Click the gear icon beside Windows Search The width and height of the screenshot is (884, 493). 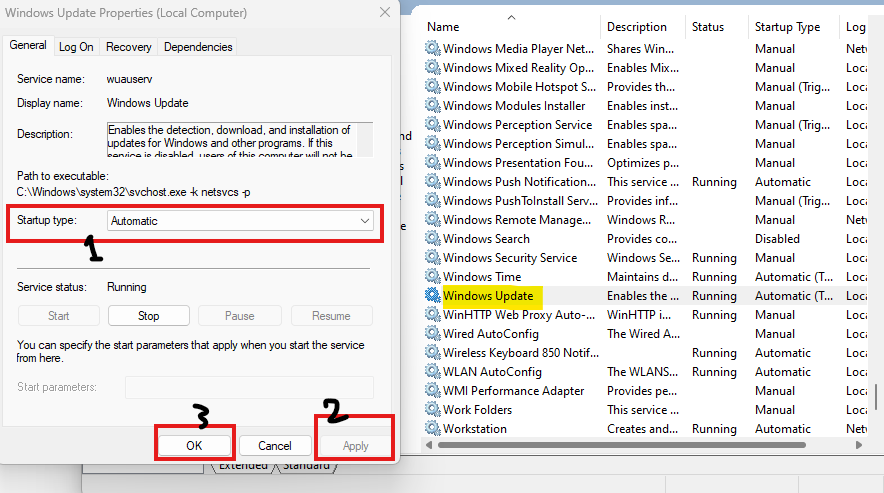(432, 238)
